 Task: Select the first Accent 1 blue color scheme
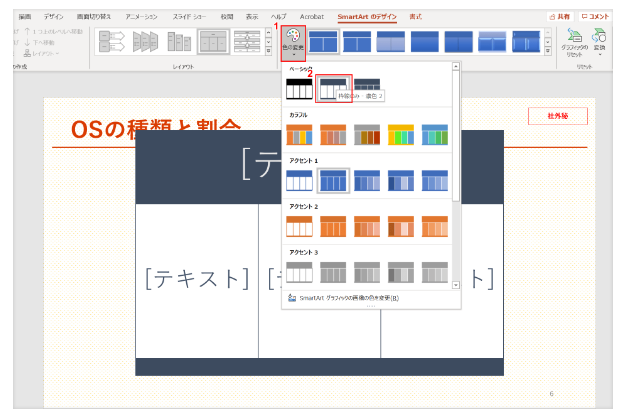coord(300,180)
